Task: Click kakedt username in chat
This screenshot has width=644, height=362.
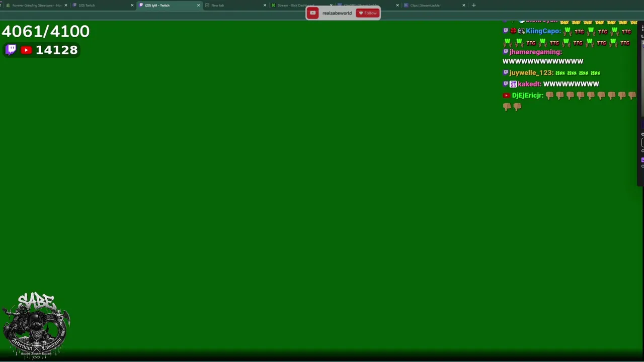Action: click(529, 84)
